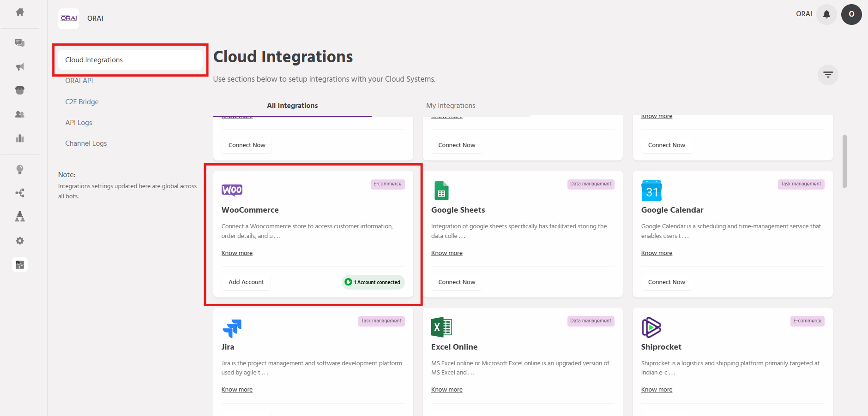Open Channel Logs in side menu

point(86,143)
